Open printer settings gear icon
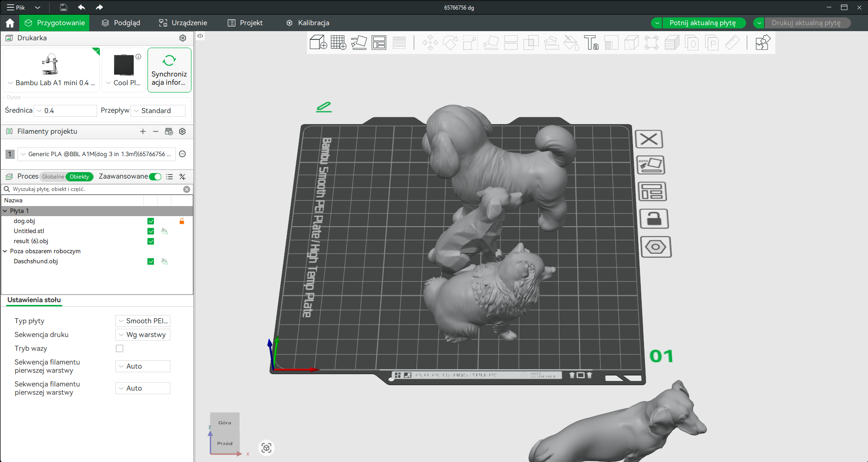 pyautogui.click(x=183, y=38)
